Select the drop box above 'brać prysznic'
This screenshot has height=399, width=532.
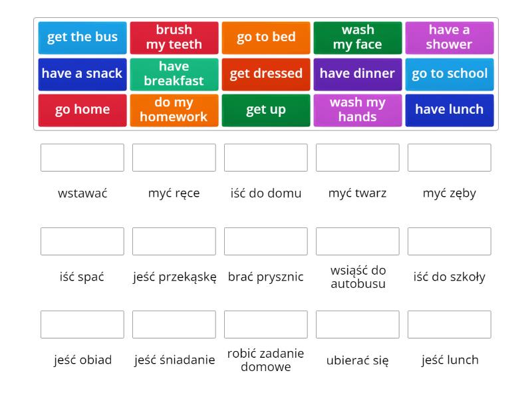tap(266, 241)
